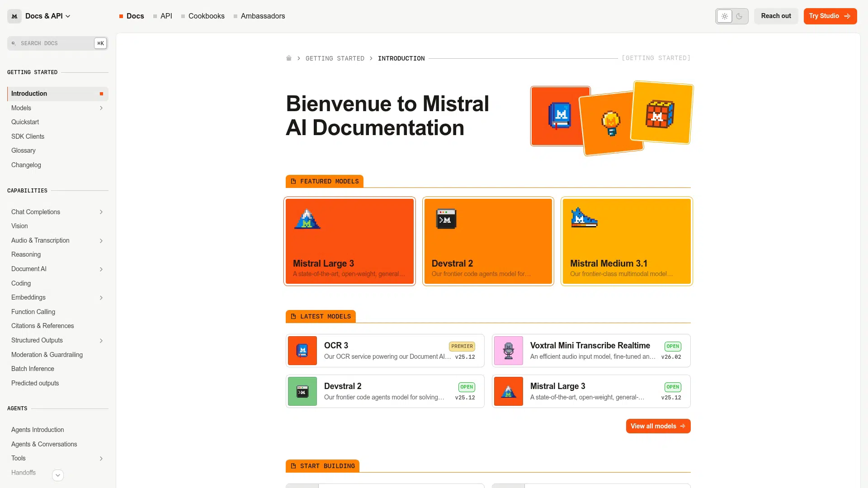Open the Docs & API product dropdown
This screenshot has height=488, width=868.
(x=47, y=16)
